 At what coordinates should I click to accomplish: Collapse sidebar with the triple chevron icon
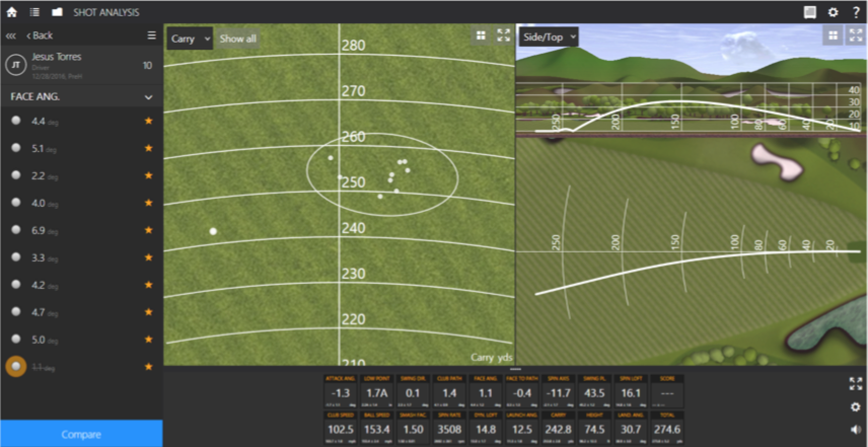click(11, 35)
